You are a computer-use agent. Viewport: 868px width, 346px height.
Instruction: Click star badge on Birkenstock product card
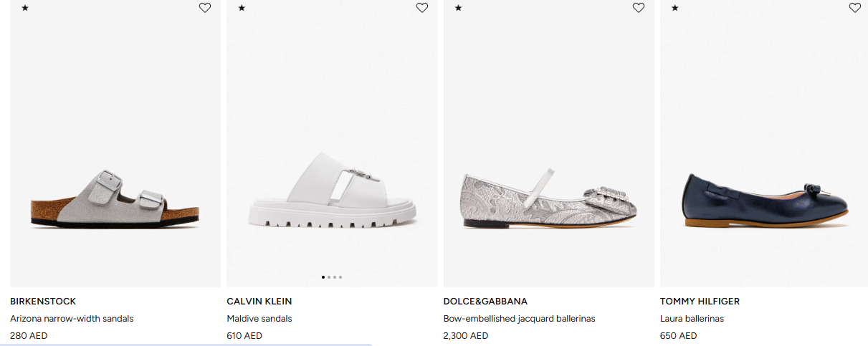[x=25, y=8]
